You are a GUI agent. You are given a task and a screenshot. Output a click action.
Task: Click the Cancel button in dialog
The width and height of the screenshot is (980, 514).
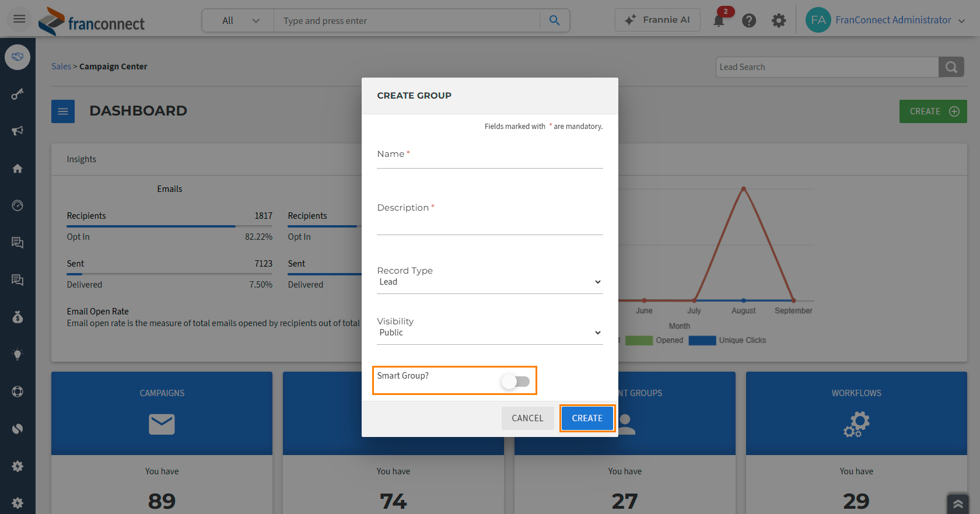click(x=527, y=418)
